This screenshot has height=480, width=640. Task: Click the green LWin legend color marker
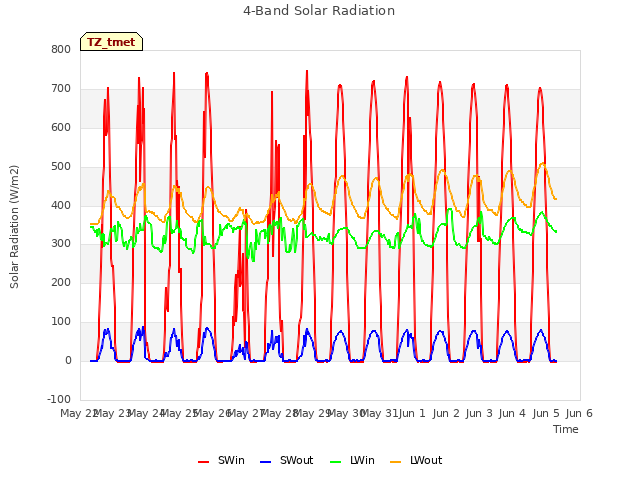click(335, 462)
